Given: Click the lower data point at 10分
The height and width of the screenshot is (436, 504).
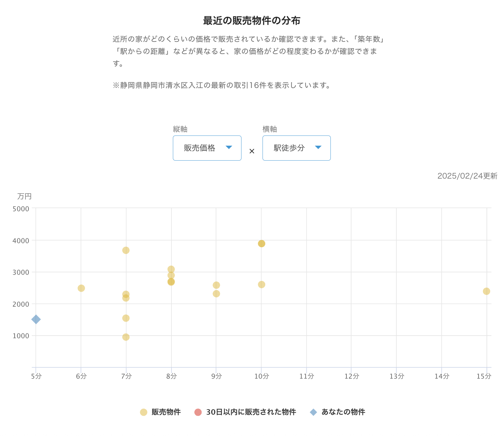Looking at the screenshot, I should 262,285.
